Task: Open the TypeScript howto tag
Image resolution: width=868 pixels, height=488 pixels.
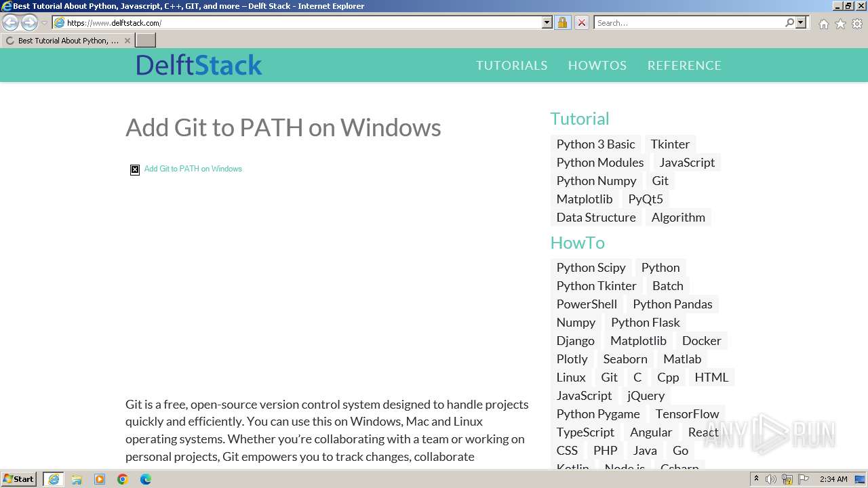Action: (x=585, y=432)
